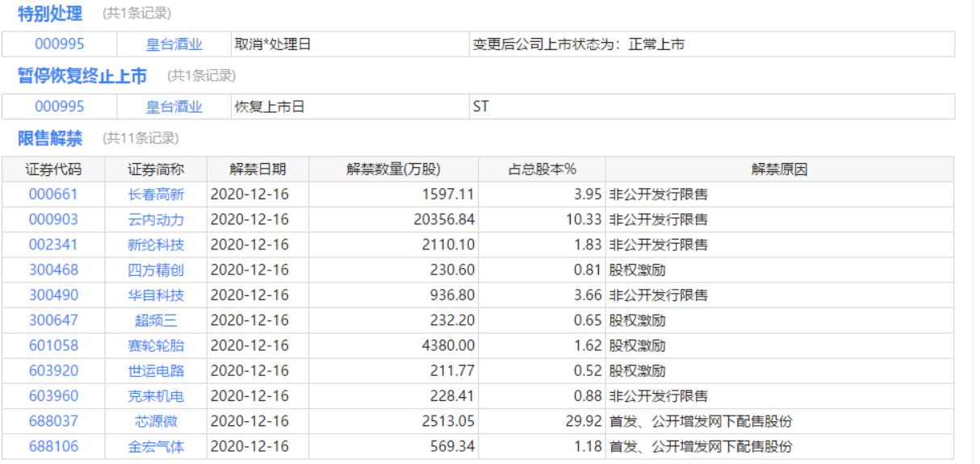Select the 2513.05 quantity for 芯源微
The height and width of the screenshot is (464, 980).
pyautogui.click(x=448, y=421)
